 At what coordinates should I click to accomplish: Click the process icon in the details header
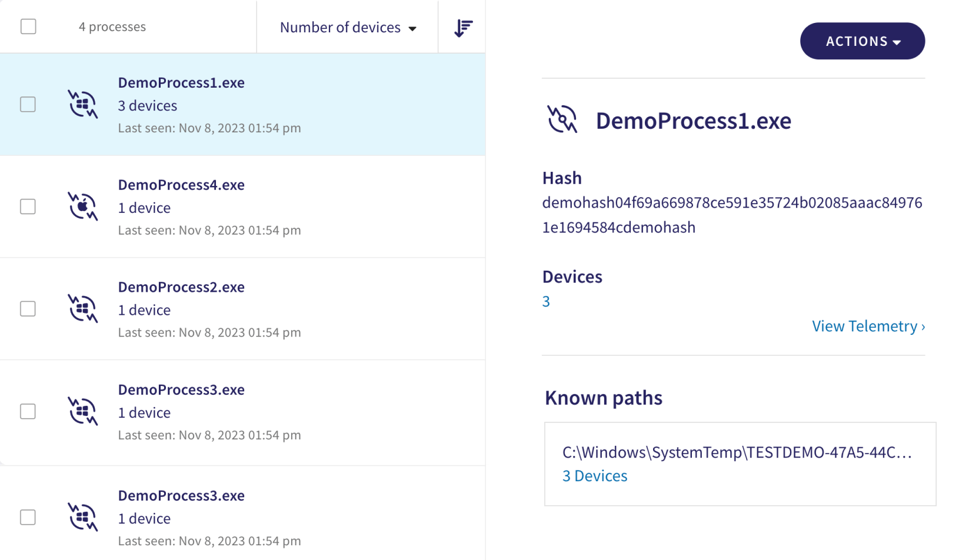click(562, 119)
